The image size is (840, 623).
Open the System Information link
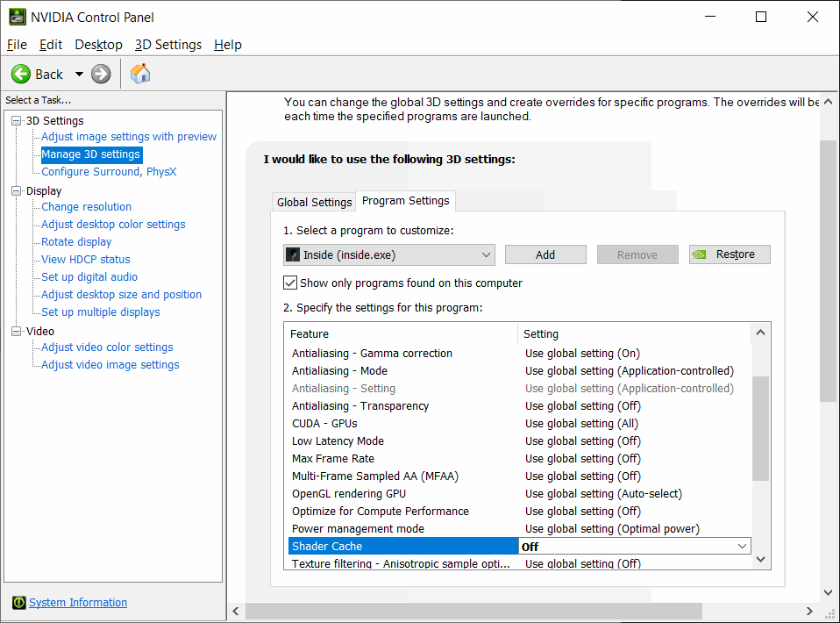point(78,603)
